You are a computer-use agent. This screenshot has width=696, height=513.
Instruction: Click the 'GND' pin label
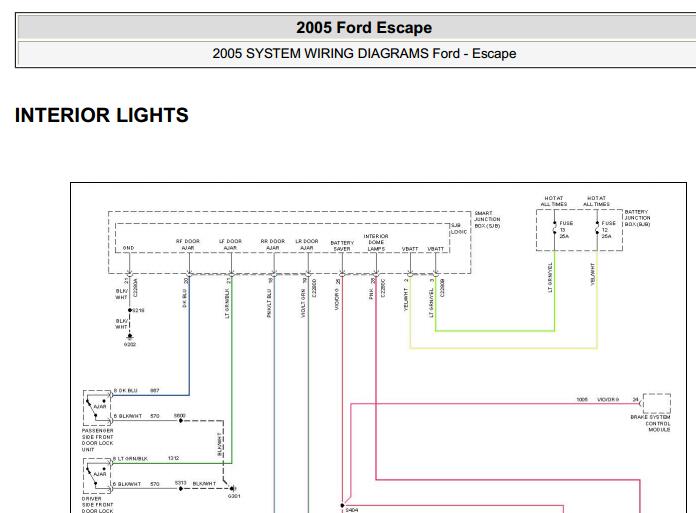(128, 248)
